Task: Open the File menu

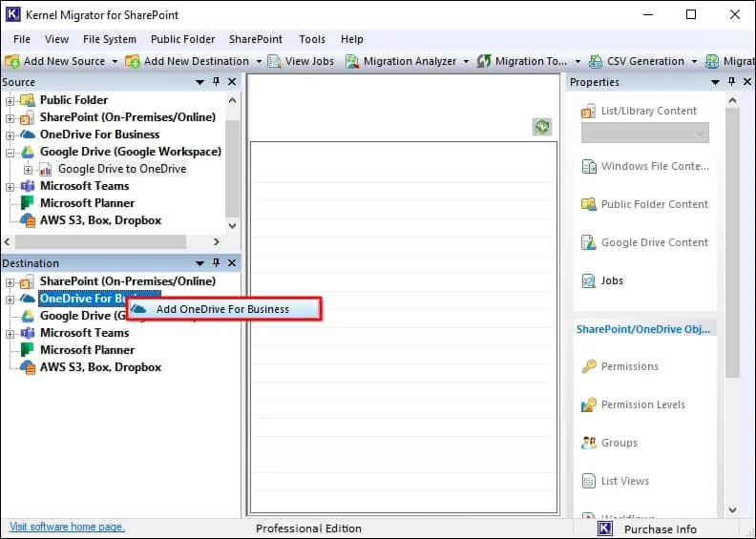Action: (x=22, y=39)
